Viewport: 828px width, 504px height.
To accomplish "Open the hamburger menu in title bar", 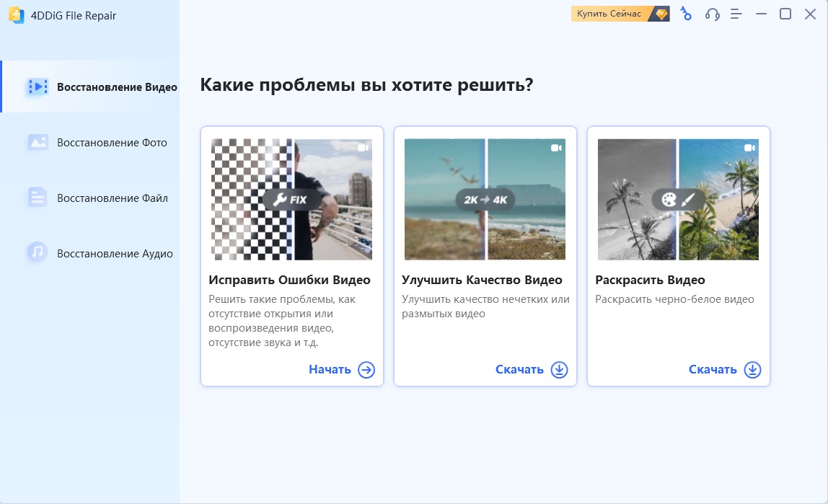I will click(x=736, y=14).
